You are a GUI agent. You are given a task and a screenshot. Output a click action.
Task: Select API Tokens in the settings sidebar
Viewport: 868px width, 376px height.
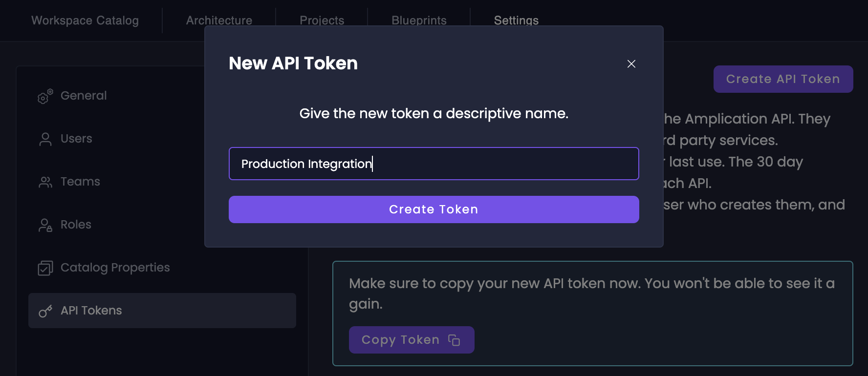pos(91,311)
